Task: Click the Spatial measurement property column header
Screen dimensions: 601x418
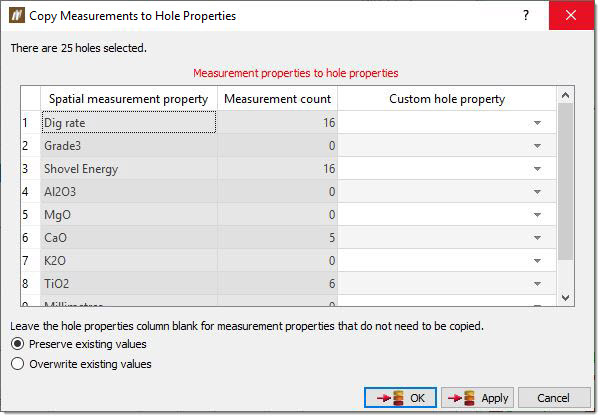Action: click(x=129, y=99)
